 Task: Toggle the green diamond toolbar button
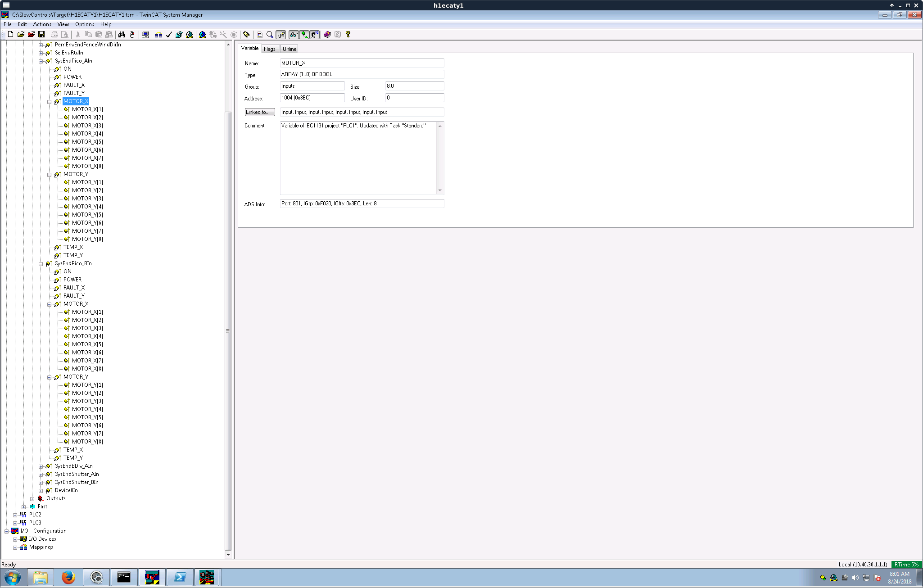point(304,35)
